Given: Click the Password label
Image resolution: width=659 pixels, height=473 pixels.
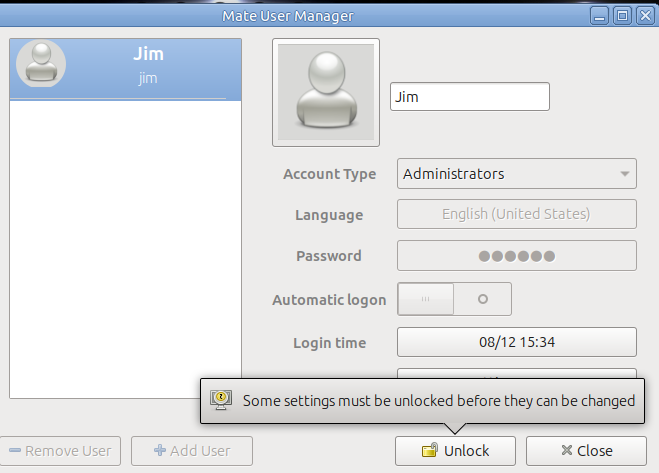Looking at the screenshot, I should [329, 256].
